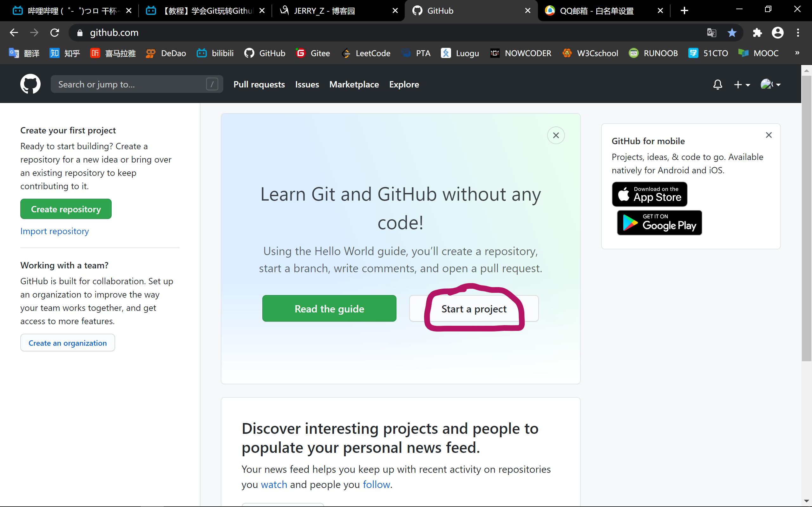Click Start a project button

pyautogui.click(x=474, y=308)
